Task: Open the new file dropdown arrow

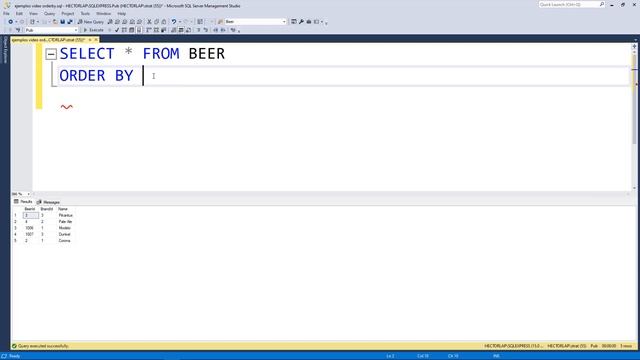Action: pos(38,22)
